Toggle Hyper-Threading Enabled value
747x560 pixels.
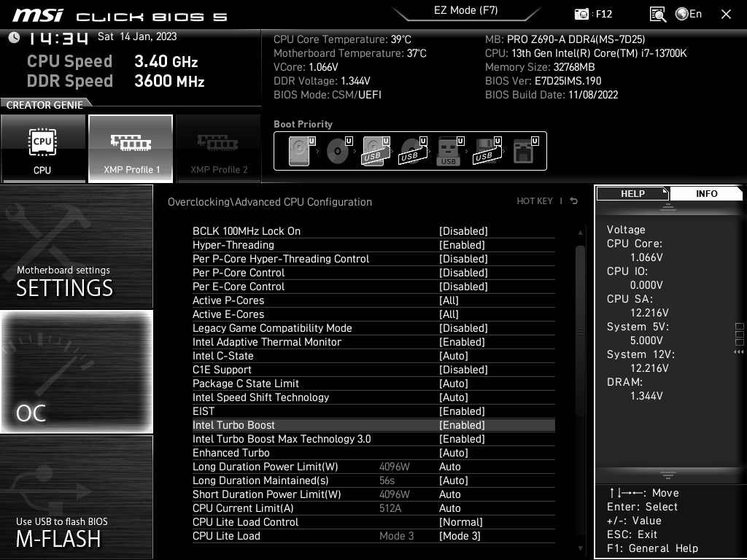[x=462, y=245]
